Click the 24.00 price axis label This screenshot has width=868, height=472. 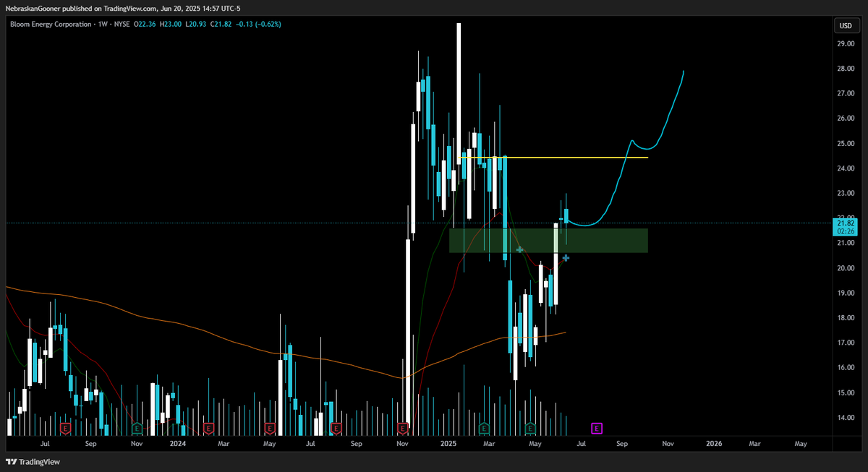(846, 168)
